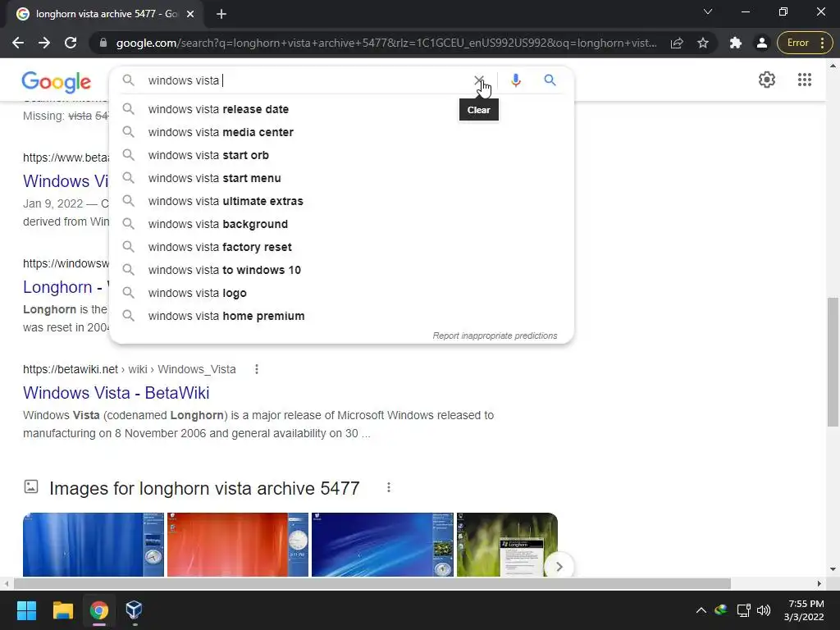The width and height of the screenshot is (840, 630).
Task: Click the address bar URL
Action: click(386, 43)
